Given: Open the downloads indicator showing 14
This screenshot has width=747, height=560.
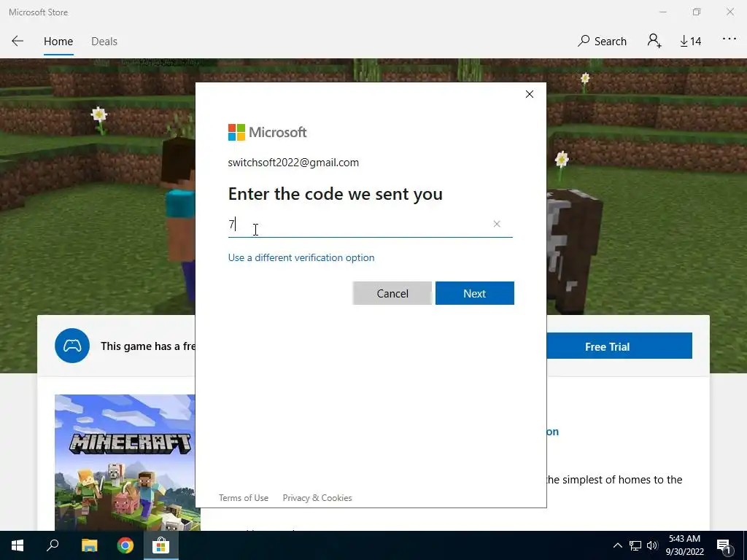Looking at the screenshot, I should pyautogui.click(x=690, y=42).
